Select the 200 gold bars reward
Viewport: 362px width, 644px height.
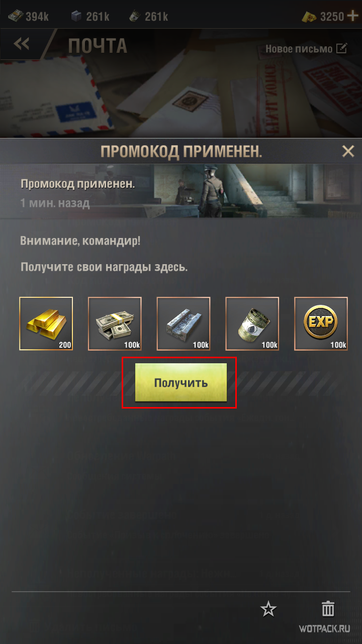point(46,324)
